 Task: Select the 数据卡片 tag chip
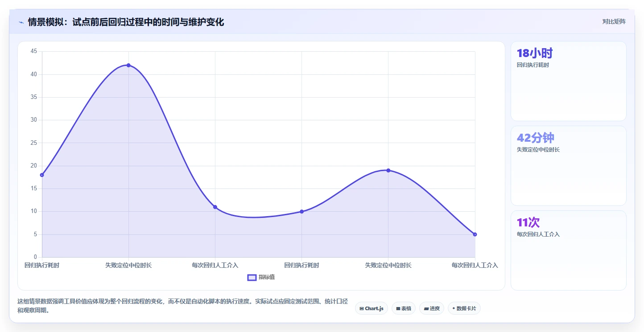click(464, 308)
